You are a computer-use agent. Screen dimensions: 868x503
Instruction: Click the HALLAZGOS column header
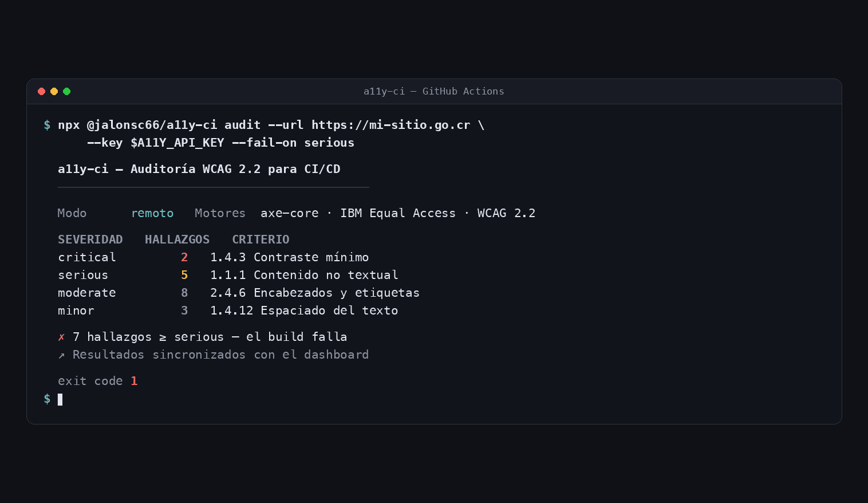(177, 239)
